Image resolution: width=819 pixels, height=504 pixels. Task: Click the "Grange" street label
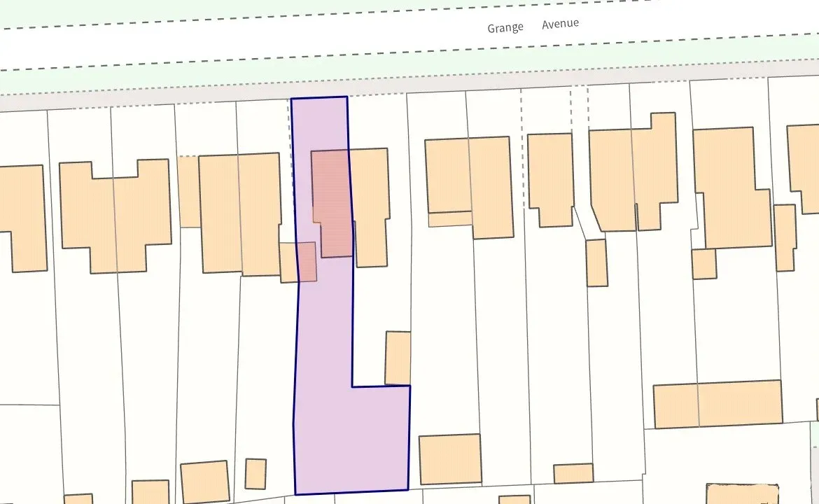point(505,28)
